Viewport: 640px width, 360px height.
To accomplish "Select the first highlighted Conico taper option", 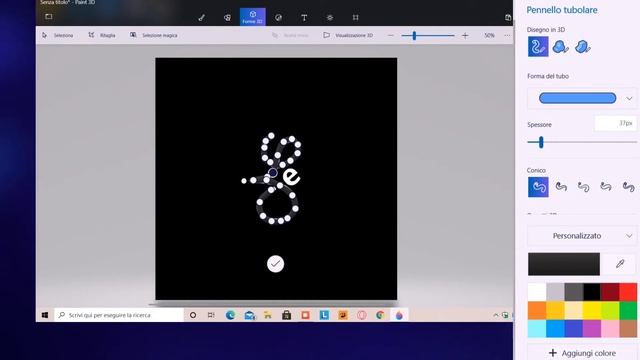I will pos(538,187).
